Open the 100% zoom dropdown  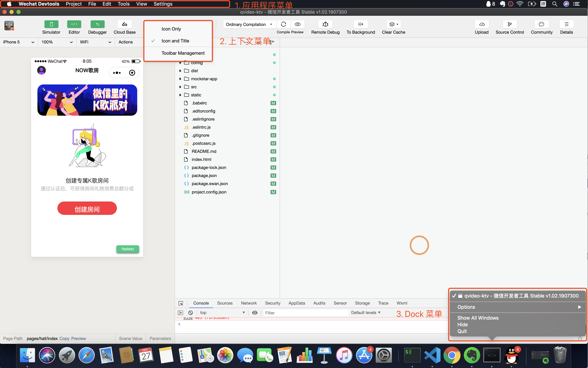[x=57, y=42]
